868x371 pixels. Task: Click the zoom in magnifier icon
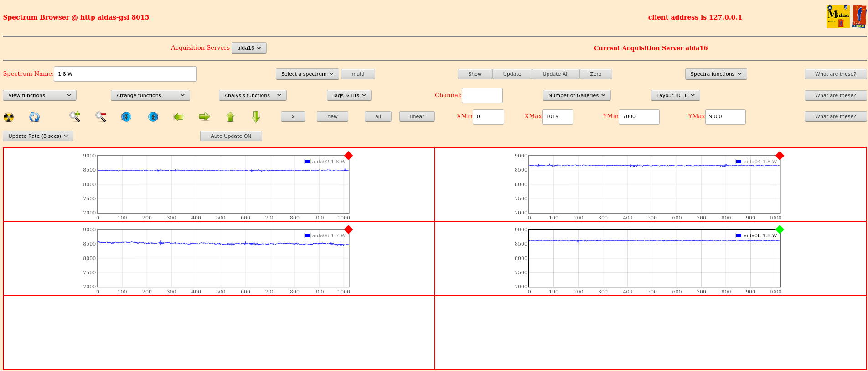pos(75,117)
